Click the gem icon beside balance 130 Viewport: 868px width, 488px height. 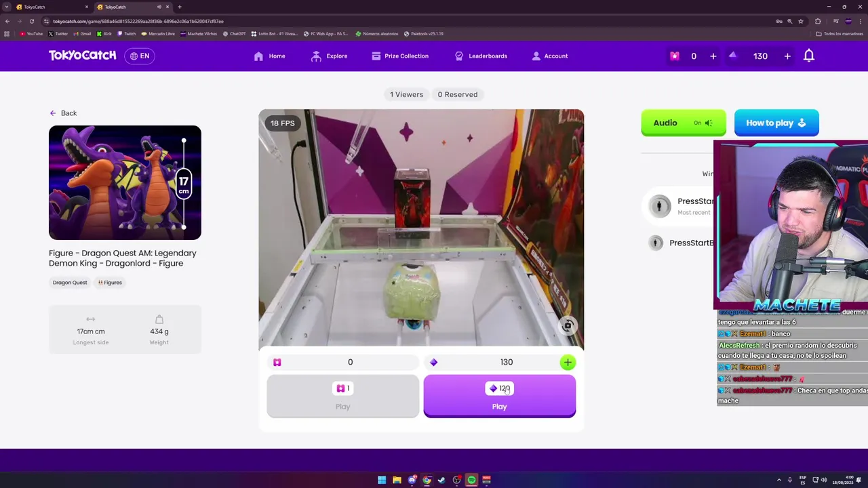click(x=434, y=363)
